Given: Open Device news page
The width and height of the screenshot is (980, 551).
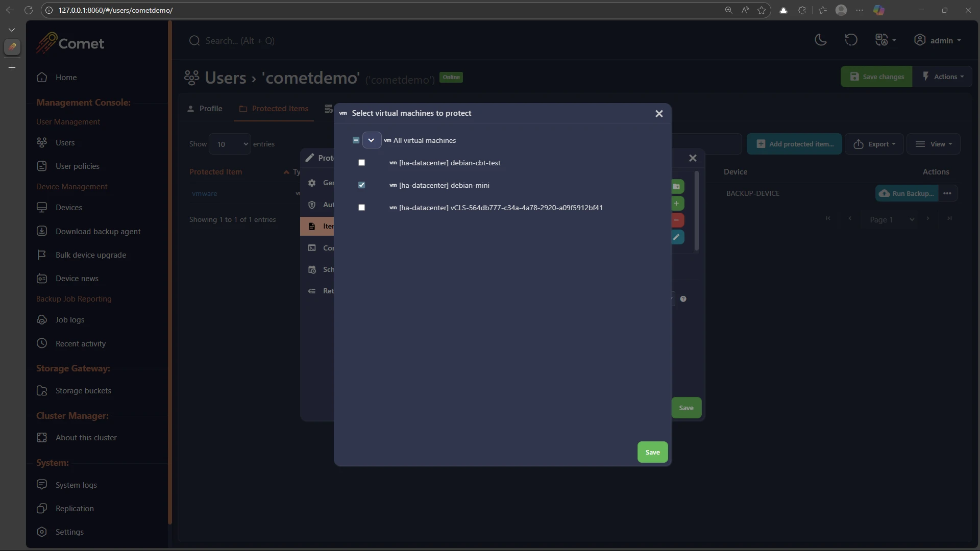Looking at the screenshot, I should 77,279.
